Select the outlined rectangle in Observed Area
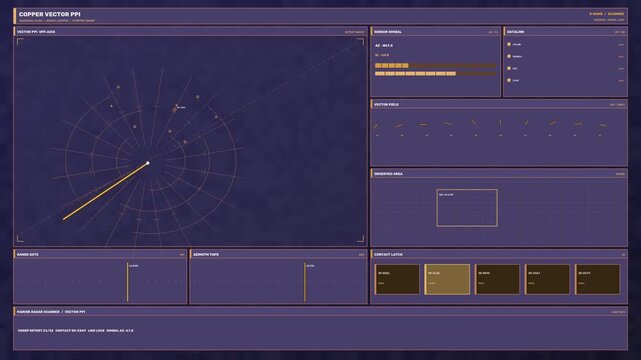 point(467,208)
